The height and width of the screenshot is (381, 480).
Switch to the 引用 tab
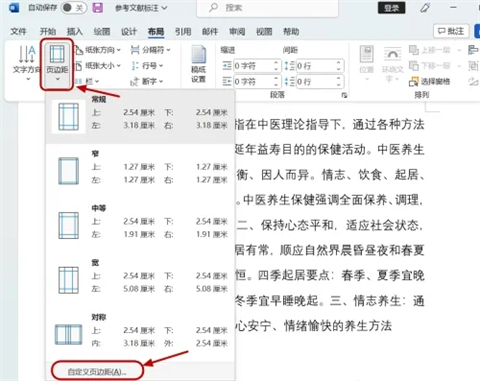click(x=183, y=32)
